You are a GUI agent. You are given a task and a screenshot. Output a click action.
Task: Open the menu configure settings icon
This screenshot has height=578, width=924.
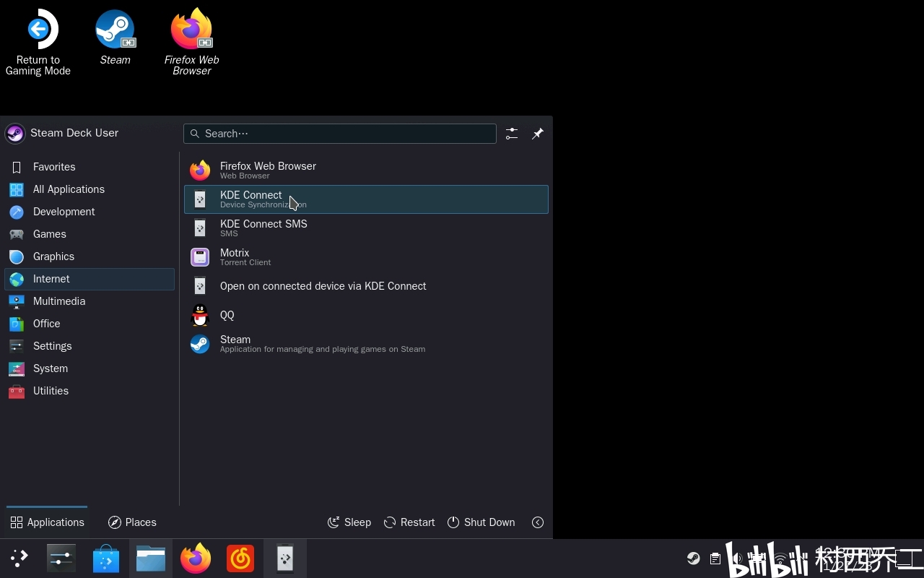point(512,134)
